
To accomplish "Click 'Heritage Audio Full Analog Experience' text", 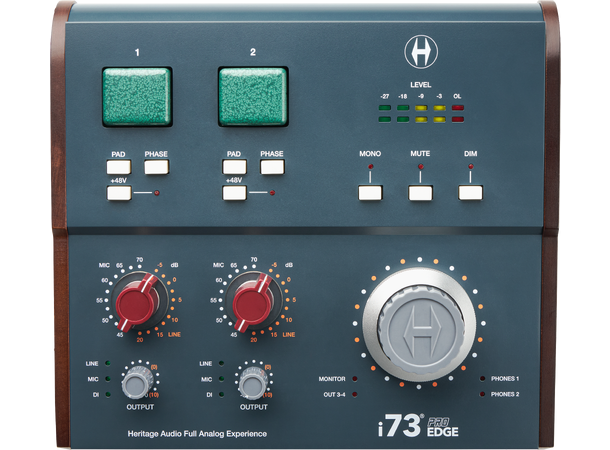I will click(197, 434).
